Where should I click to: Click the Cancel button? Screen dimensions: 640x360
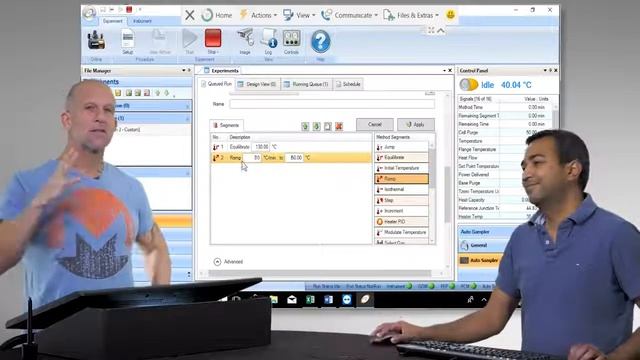[375, 124]
